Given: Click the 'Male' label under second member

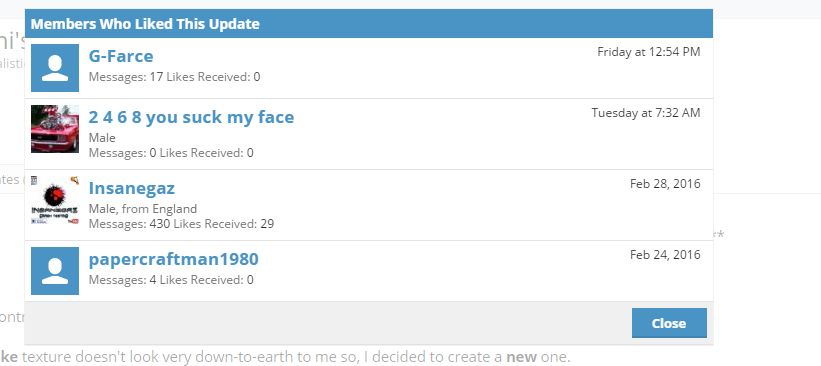Looking at the screenshot, I should [102, 138].
